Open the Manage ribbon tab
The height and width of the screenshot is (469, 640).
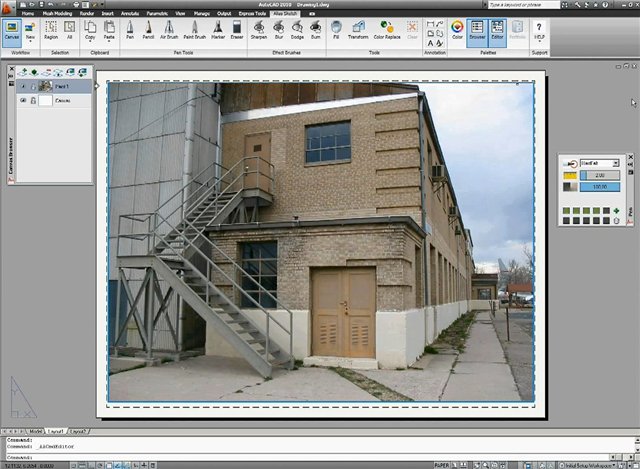[x=202, y=13]
